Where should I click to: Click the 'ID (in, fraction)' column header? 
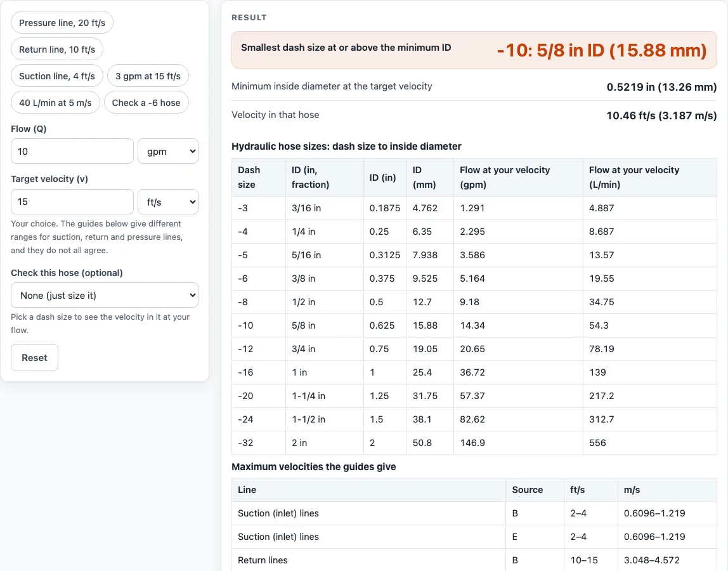[325, 177]
